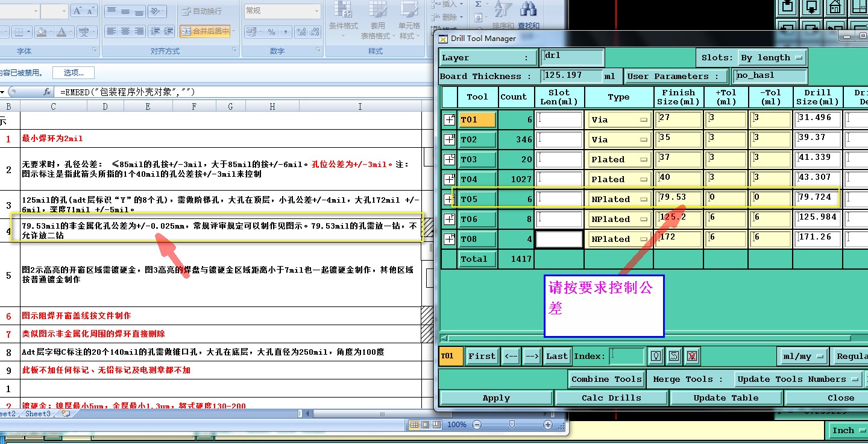
Task: Click the home view icon in CAM toolbar
Action: pyautogui.click(x=835, y=7)
